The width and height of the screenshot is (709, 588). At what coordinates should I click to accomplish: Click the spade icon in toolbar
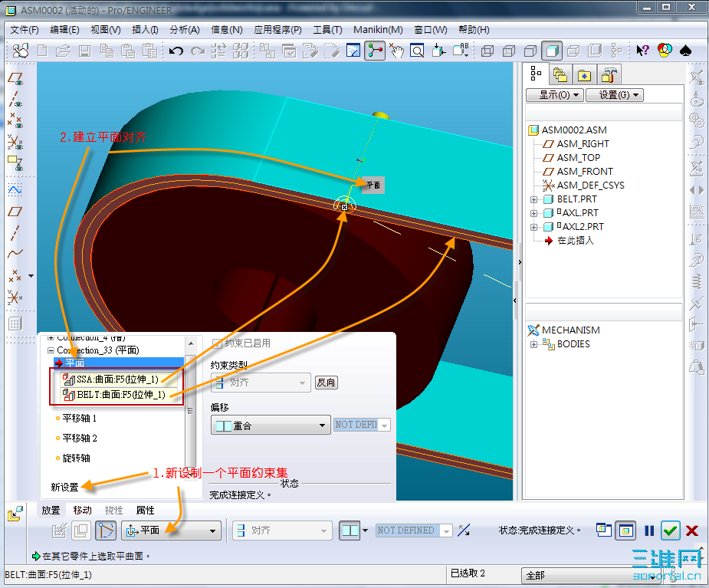tap(686, 51)
